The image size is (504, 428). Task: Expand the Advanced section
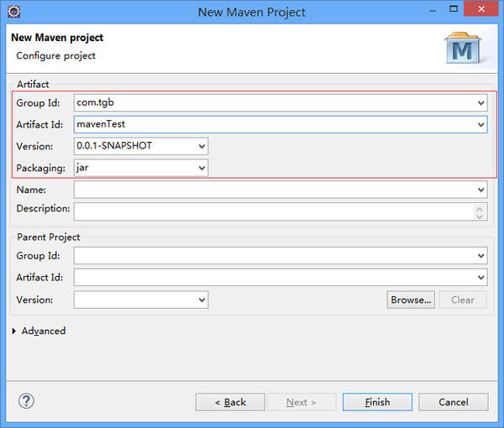(x=13, y=331)
